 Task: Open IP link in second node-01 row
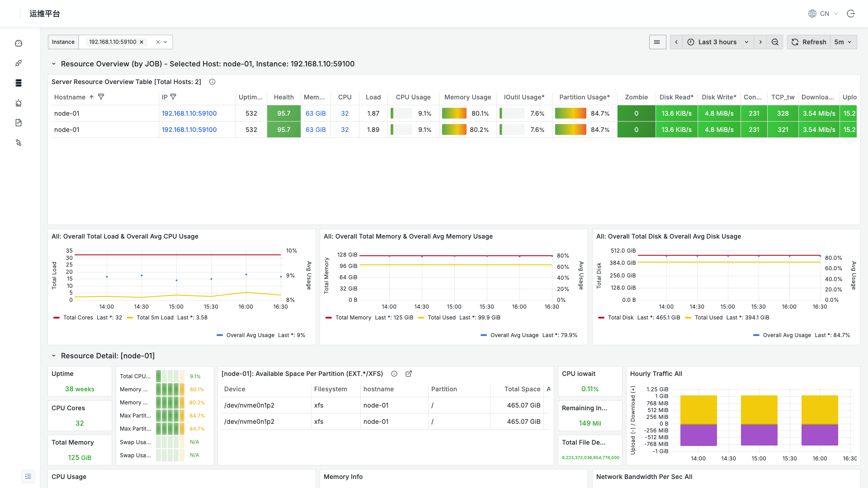[x=189, y=130]
